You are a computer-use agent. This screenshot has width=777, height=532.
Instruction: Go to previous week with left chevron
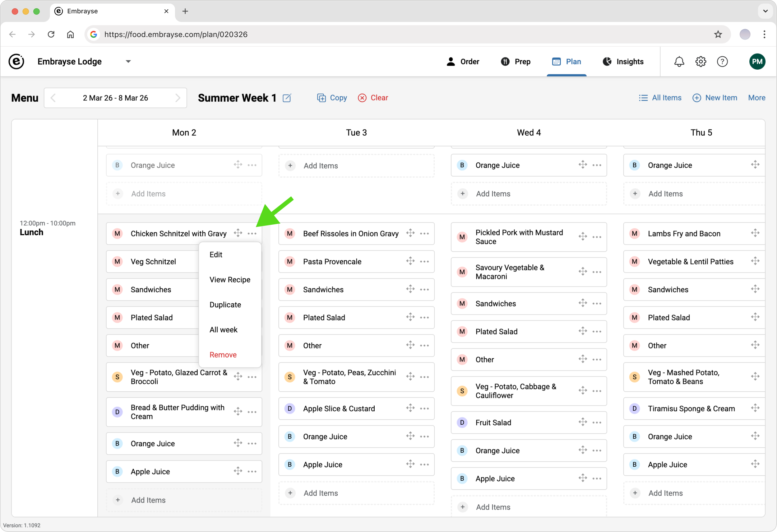53,98
